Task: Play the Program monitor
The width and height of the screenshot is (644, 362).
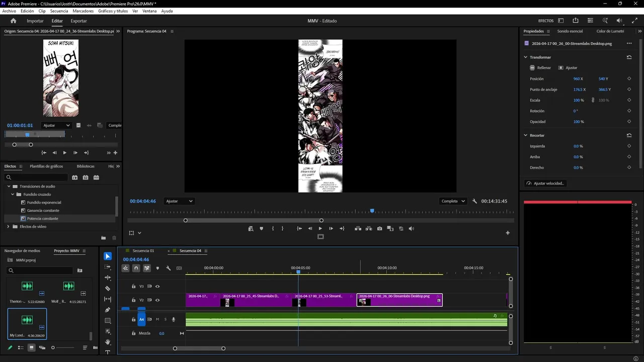Action: 320,229
